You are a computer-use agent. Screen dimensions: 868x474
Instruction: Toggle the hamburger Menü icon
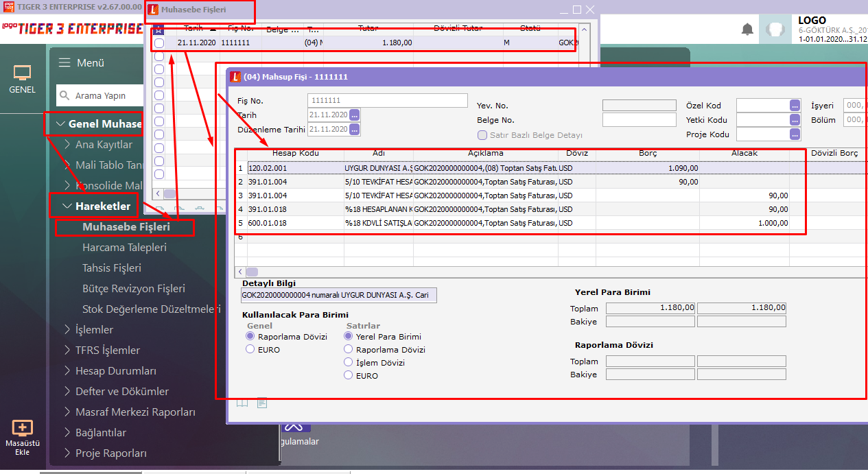coord(64,62)
